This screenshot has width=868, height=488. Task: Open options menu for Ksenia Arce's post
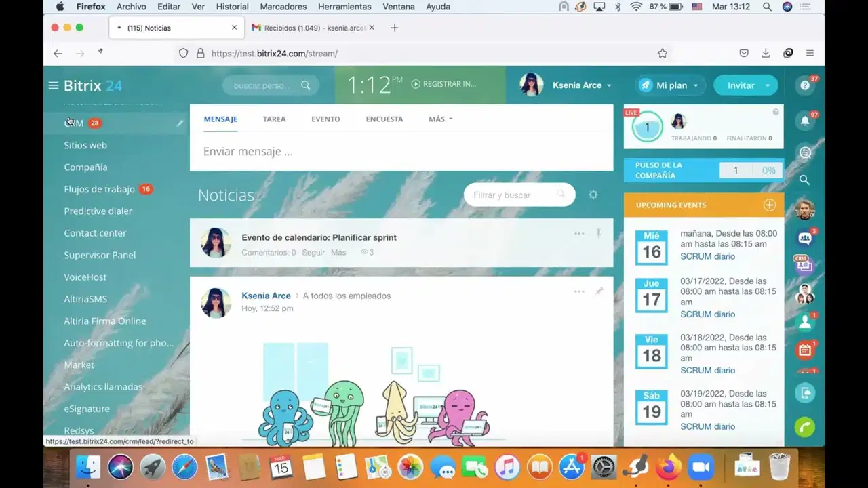579,291
